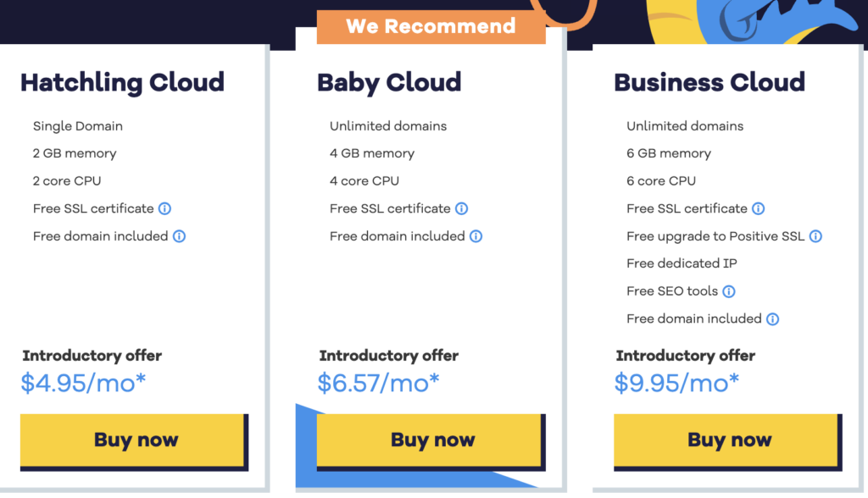
Task: Click the $6.57/mo introductory price
Action: (381, 383)
